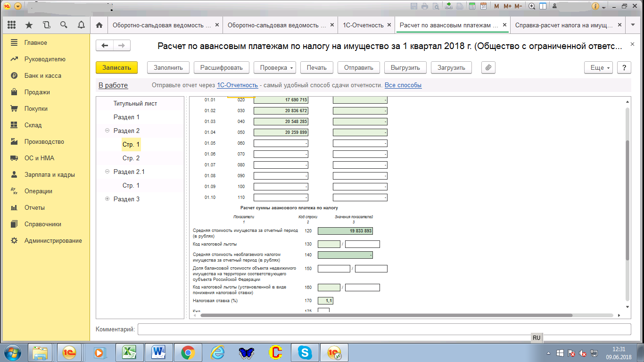Click the Комментарий input field
Screen dimensions: 644x362
[x=384, y=329]
